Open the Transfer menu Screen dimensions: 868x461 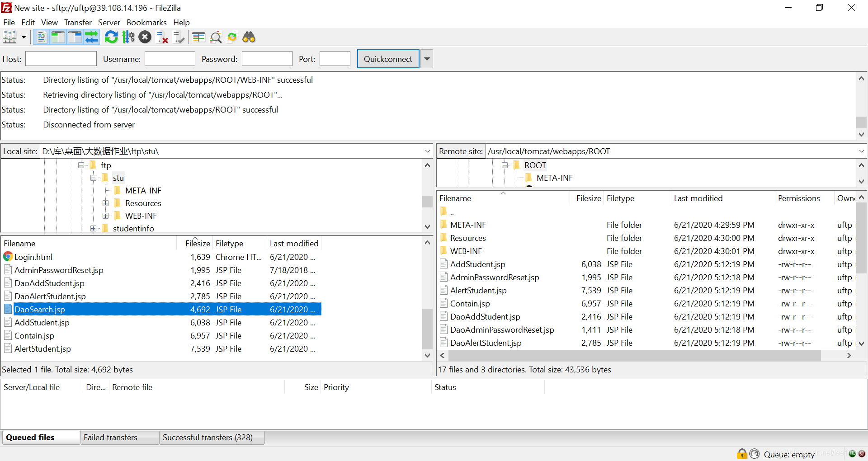78,22
